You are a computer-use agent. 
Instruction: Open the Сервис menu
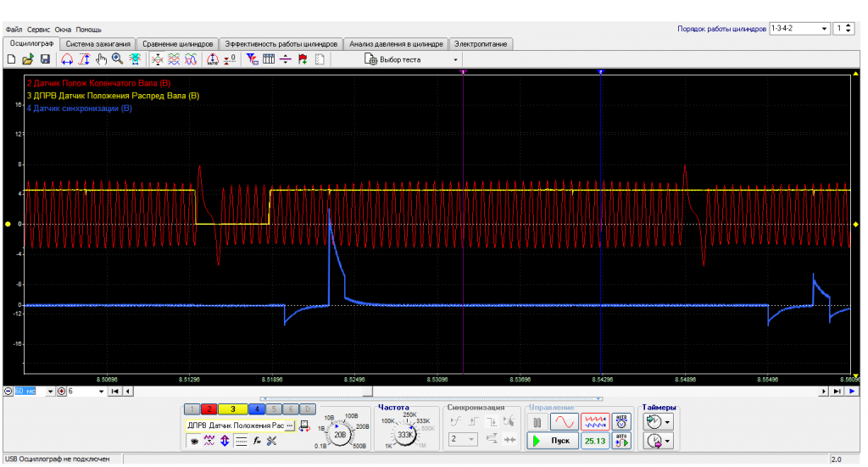pyautogui.click(x=38, y=30)
